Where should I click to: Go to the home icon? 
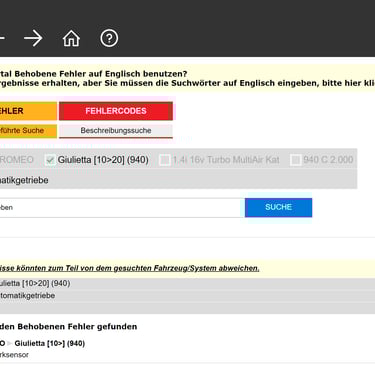71,39
